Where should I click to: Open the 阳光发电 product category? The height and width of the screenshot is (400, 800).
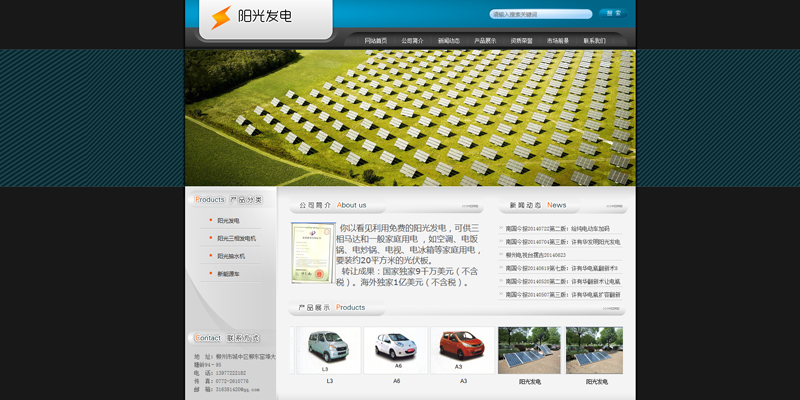click(228, 220)
